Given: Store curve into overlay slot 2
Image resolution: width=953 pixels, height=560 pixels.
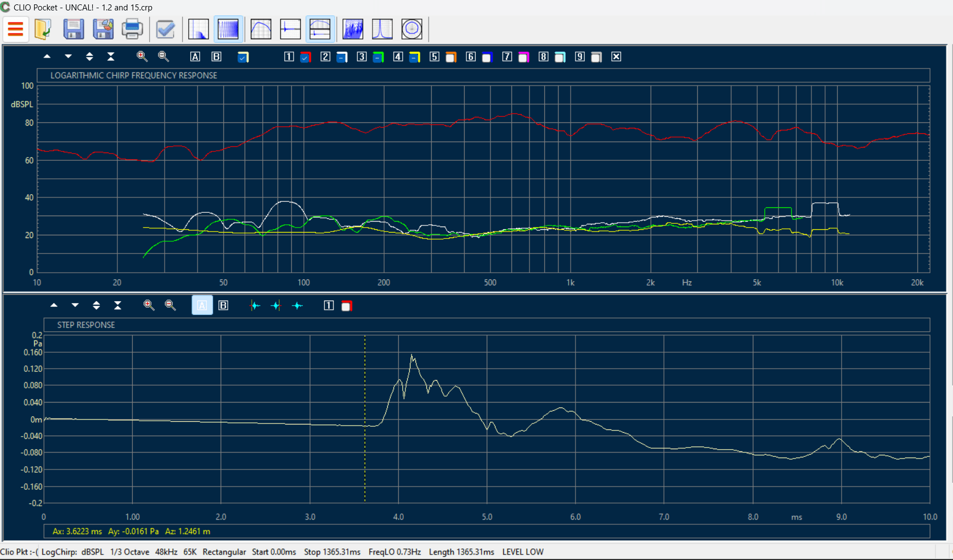Looking at the screenshot, I should coord(325,56).
